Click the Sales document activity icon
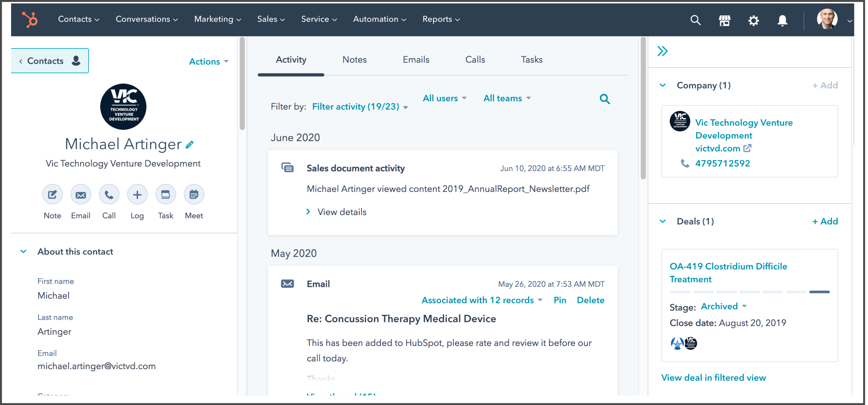868x405 pixels. (287, 168)
